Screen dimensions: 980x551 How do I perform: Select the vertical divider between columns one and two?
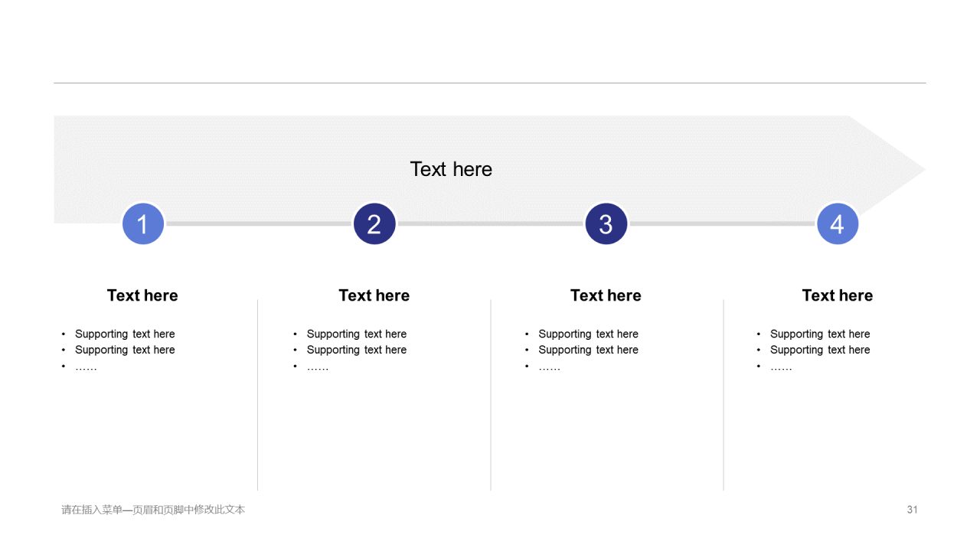[x=257, y=395]
